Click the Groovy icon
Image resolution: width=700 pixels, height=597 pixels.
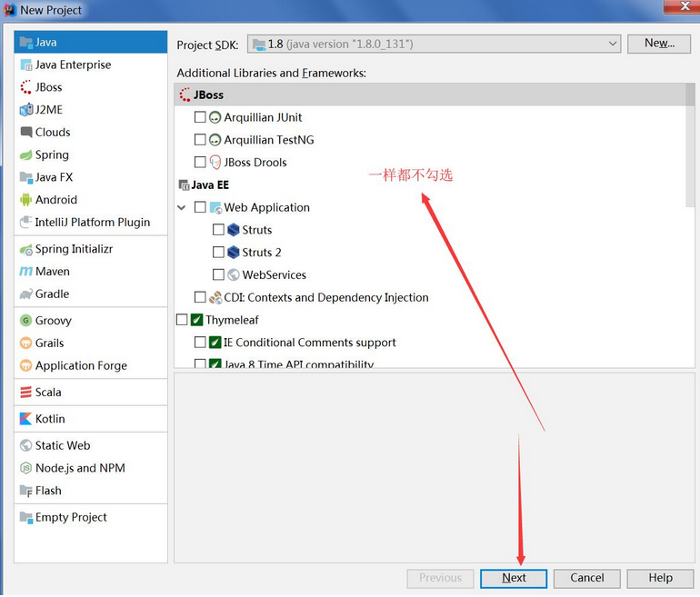(26, 321)
